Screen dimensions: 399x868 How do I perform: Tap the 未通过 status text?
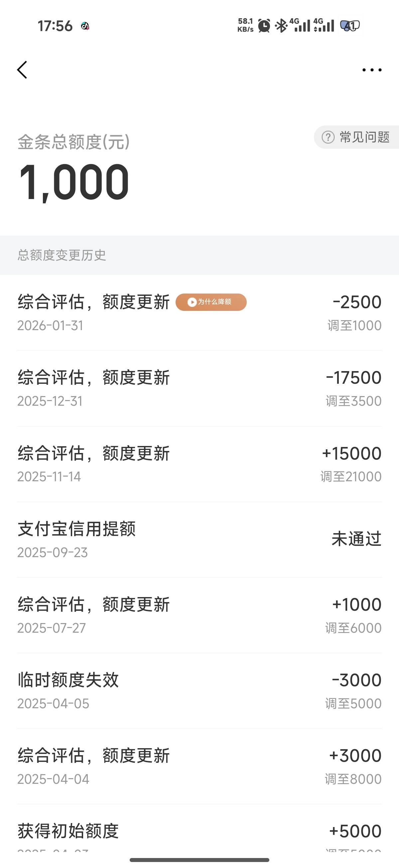pyautogui.click(x=356, y=539)
